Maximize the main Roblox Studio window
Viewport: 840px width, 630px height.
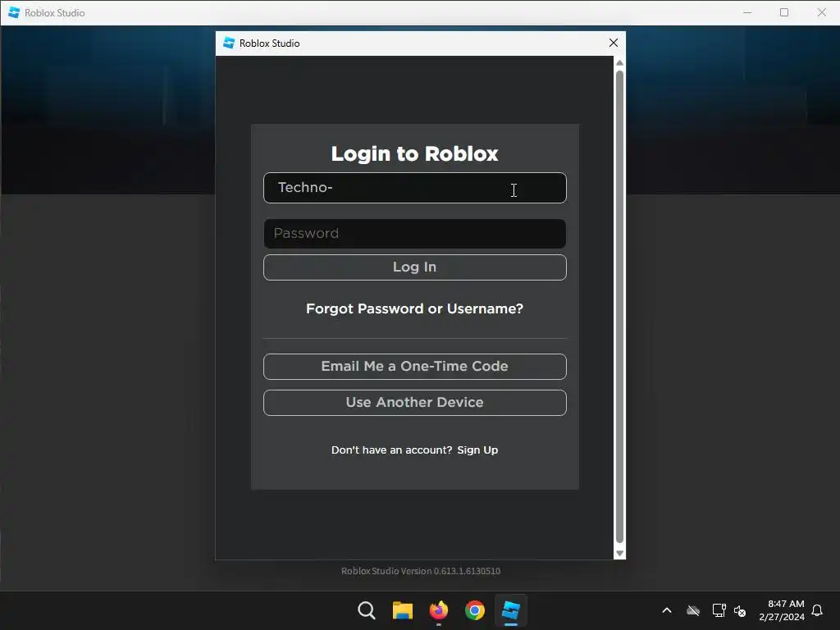click(x=784, y=12)
